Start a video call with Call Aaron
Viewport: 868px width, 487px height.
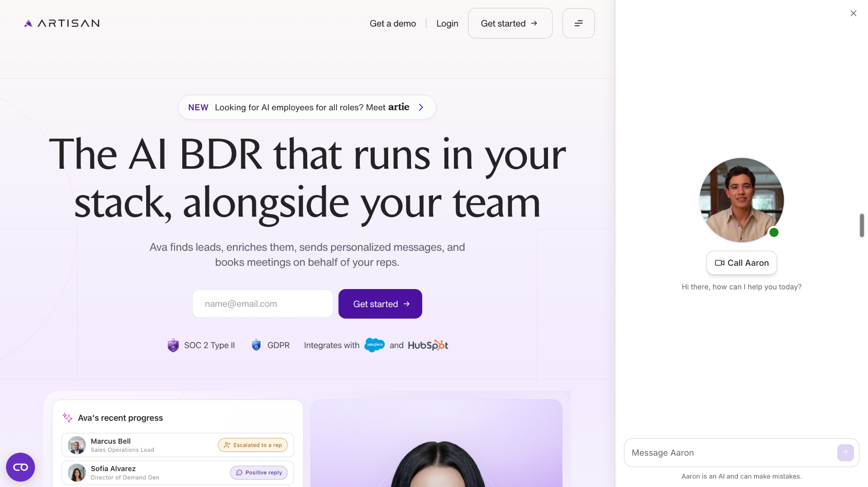click(741, 263)
